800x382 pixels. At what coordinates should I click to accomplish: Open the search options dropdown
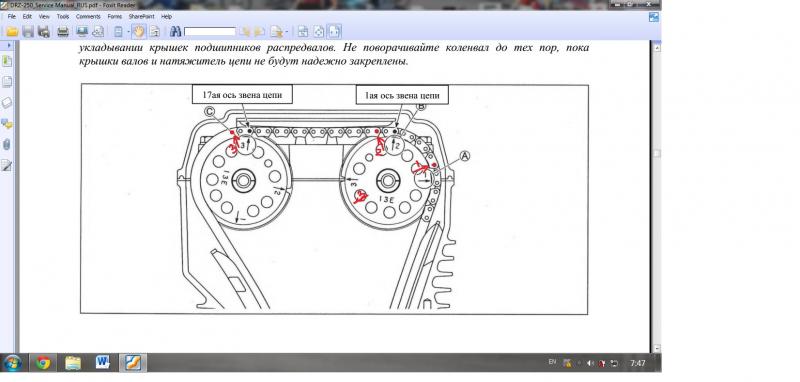(x=287, y=32)
